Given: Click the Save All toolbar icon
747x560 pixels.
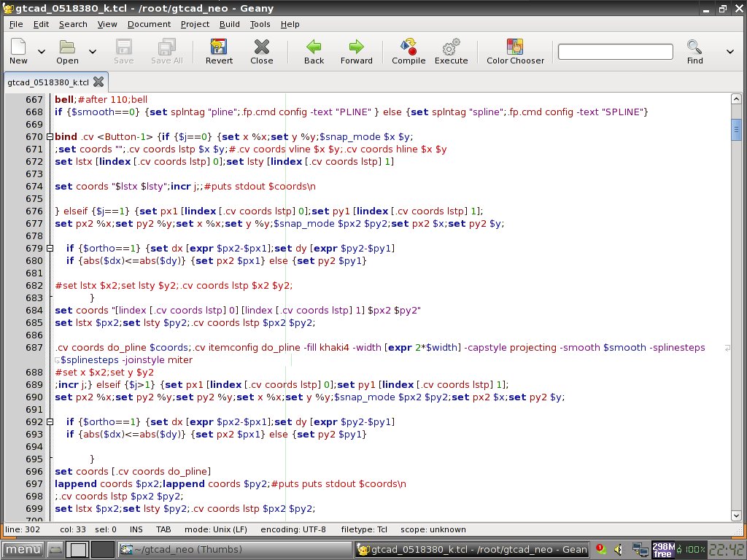Looking at the screenshot, I should pyautogui.click(x=167, y=51).
